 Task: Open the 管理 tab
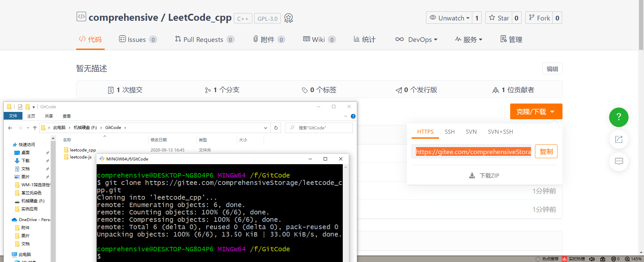[x=511, y=40]
